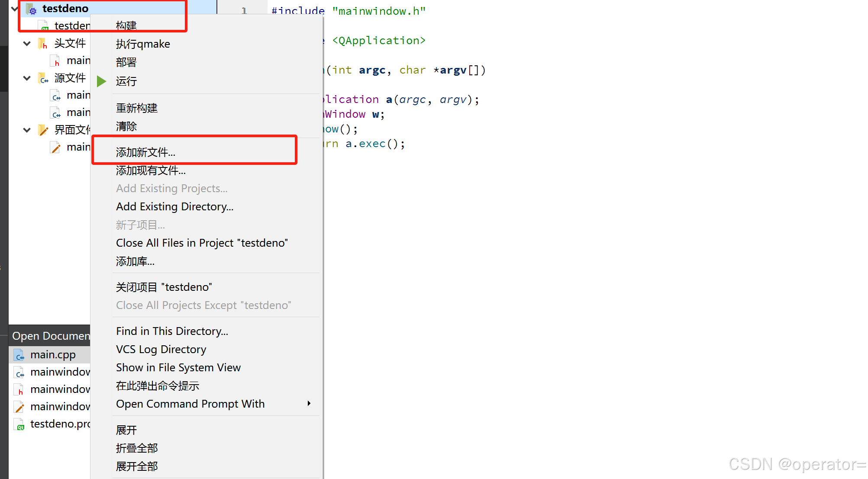Select 关闭项目 "testdeno" entry
Viewport: 868px width, 479px height.
pos(164,287)
